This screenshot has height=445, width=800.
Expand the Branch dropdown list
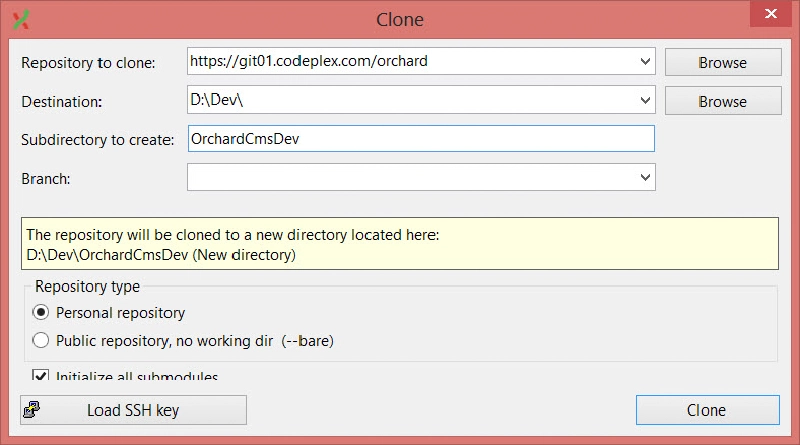tap(645, 177)
